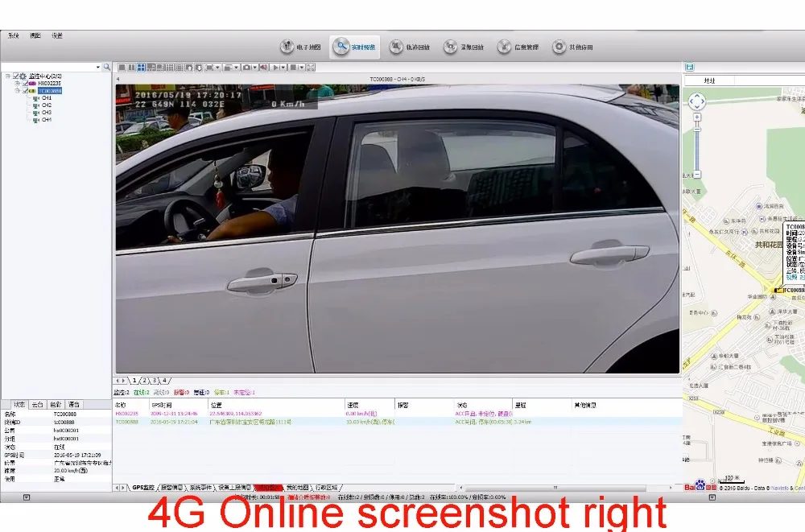Collapse the map panel bottom toggle

click(712, 497)
